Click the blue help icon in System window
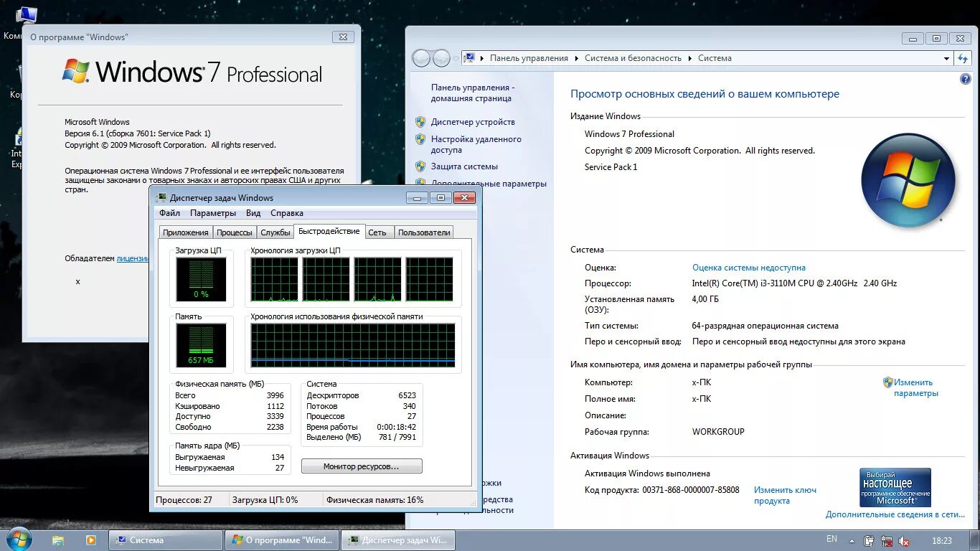This screenshot has height=551, width=980. [965, 80]
